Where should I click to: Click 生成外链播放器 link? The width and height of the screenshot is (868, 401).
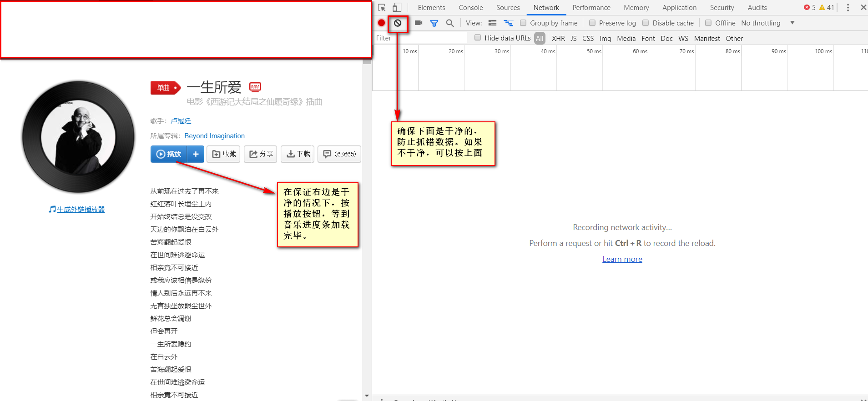(81, 210)
